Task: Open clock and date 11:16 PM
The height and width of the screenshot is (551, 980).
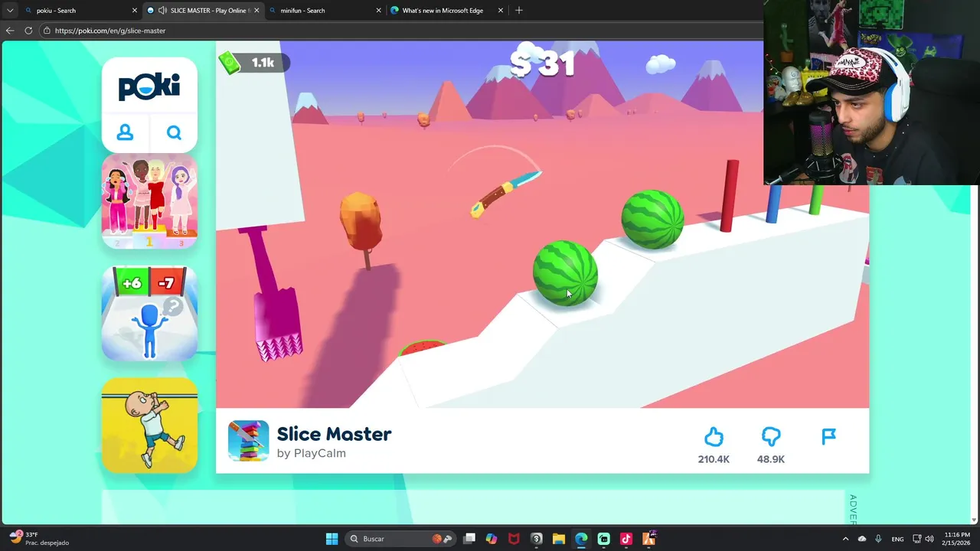Action: (957, 539)
